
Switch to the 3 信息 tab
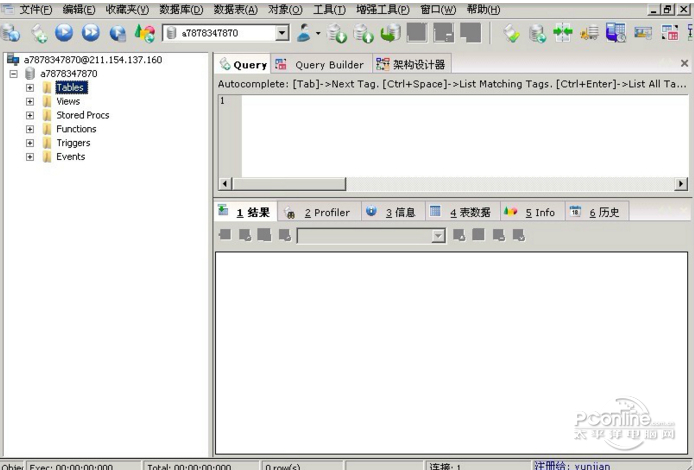point(393,212)
